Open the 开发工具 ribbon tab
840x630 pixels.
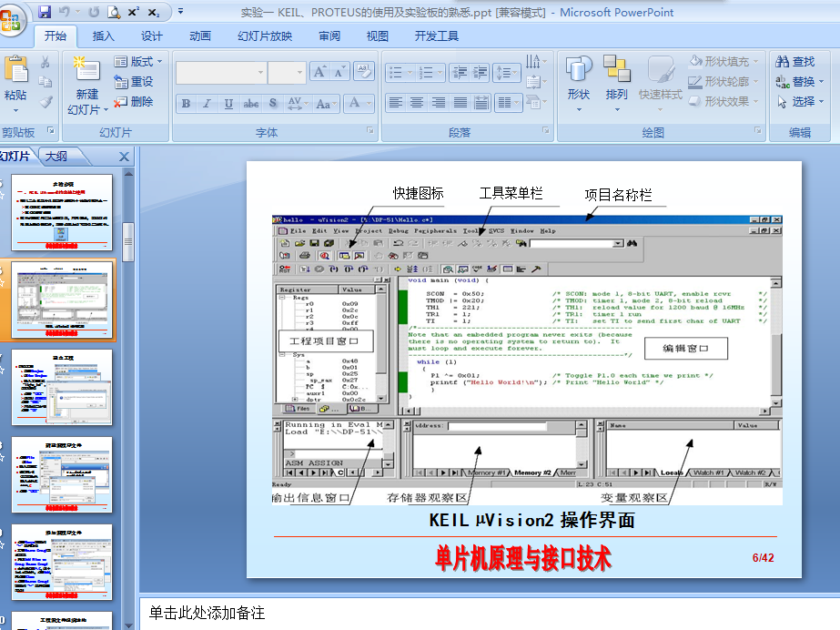(437, 36)
